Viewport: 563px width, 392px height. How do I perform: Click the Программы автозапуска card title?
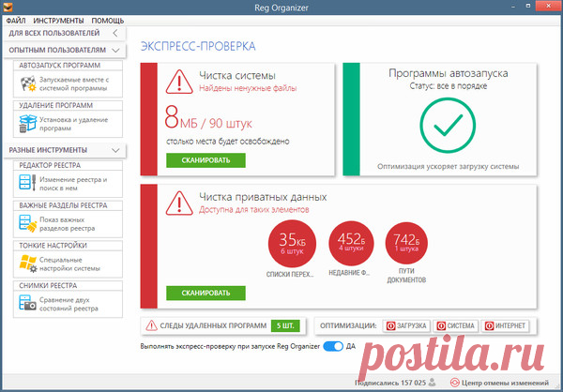(449, 73)
